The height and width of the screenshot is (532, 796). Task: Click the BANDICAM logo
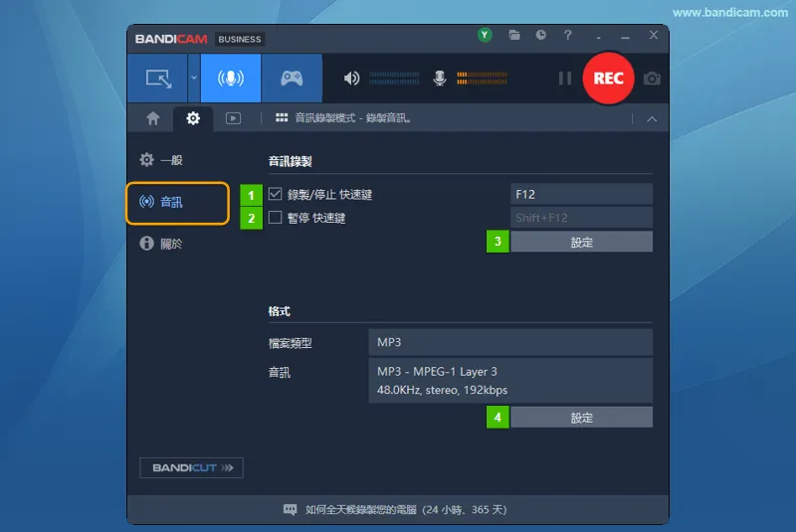tap(171, 39)
